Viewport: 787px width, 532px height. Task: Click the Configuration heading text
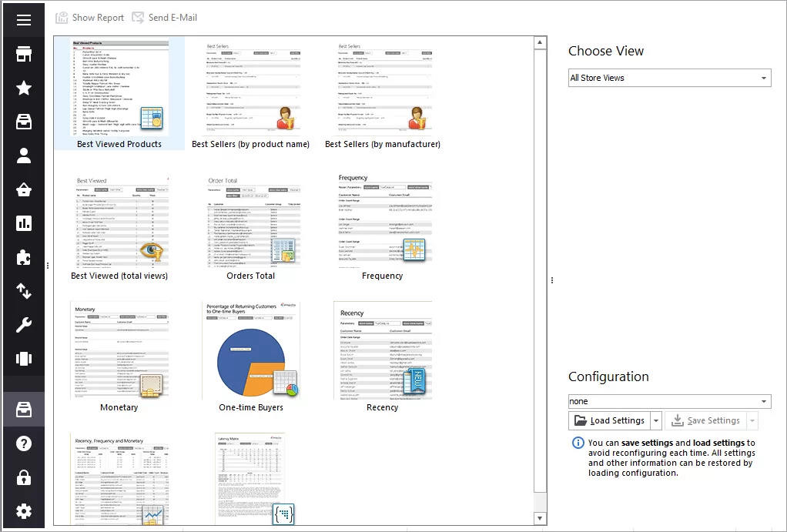(x=608, y=376)
